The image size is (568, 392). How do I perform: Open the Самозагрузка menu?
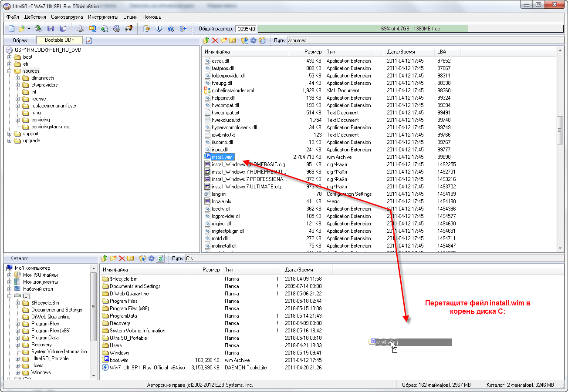click(67, 17)
